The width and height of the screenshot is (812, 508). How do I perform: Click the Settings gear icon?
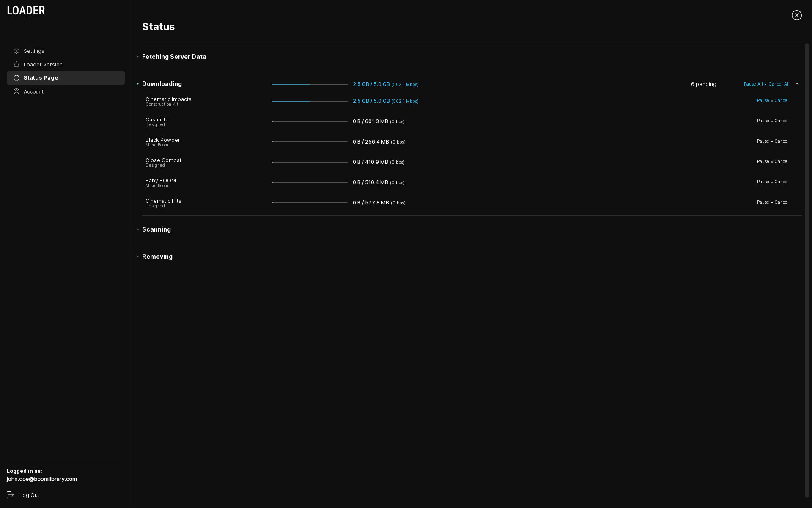16,51
